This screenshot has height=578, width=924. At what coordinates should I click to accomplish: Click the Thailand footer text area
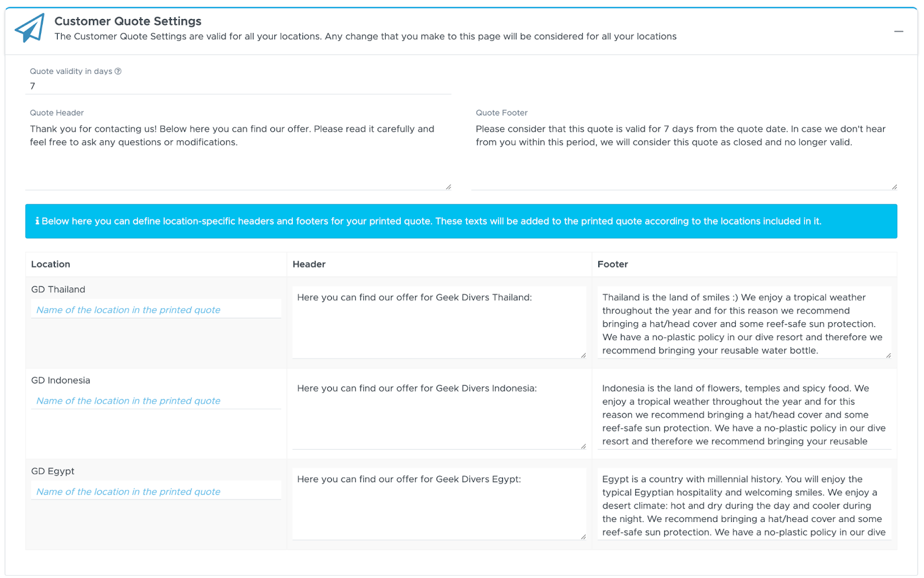[x=744, y=322]
